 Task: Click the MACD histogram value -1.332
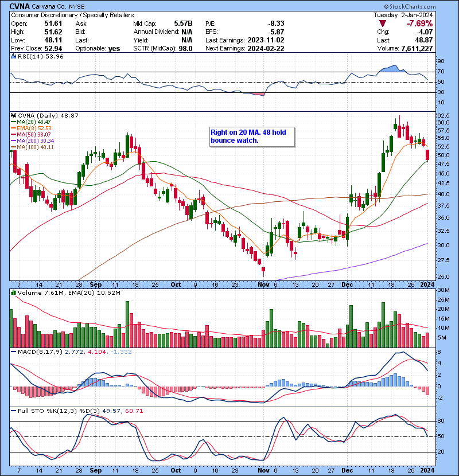[x=121, y=352]
